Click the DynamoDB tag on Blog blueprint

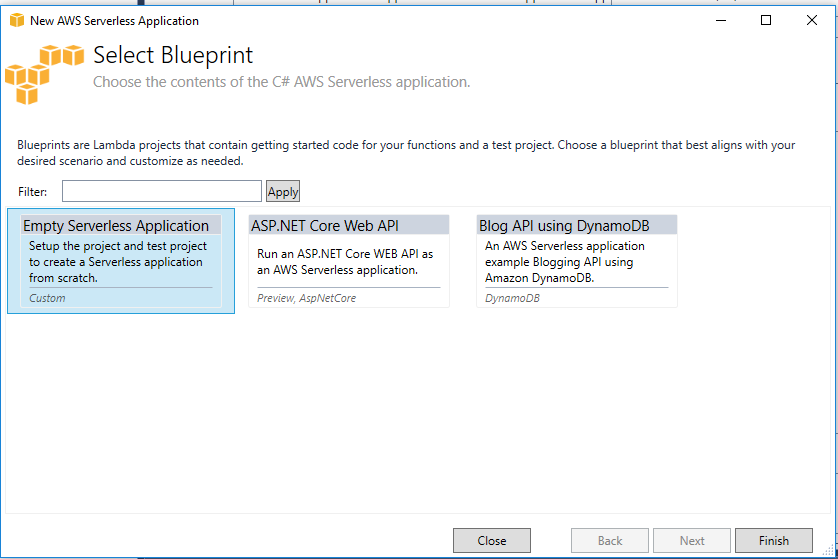tap(512, 298)
